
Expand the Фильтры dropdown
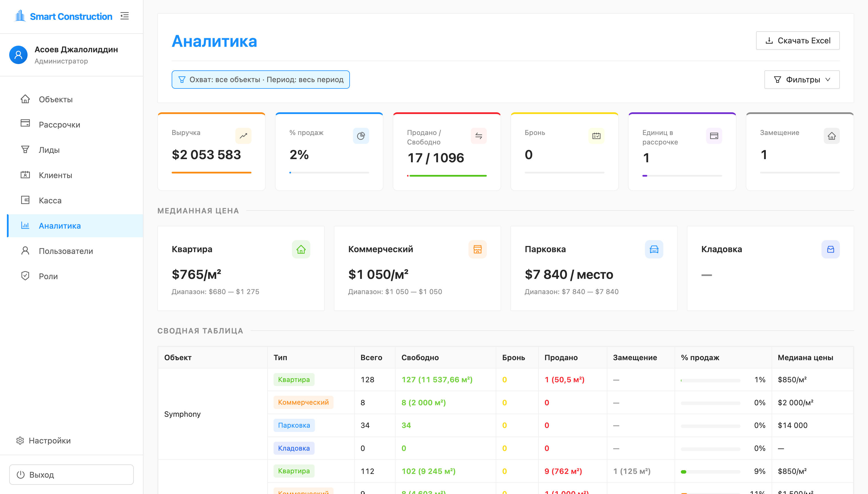[802, 79]
